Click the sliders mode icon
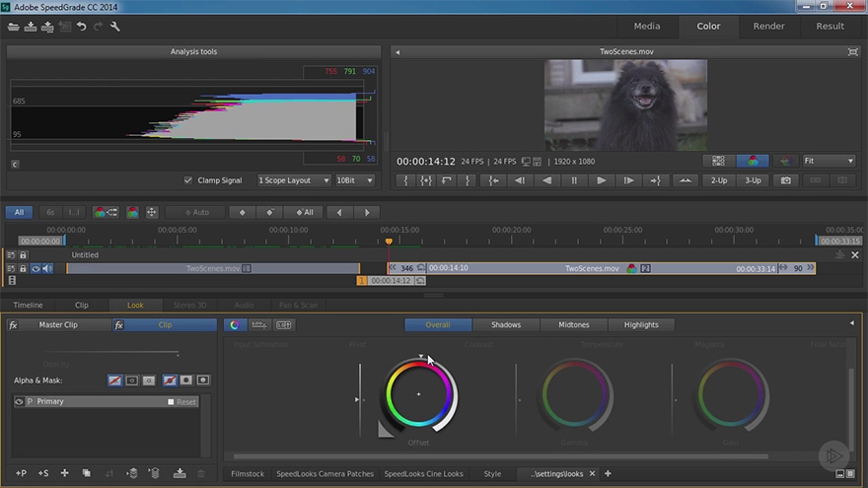 click(258, 324)
